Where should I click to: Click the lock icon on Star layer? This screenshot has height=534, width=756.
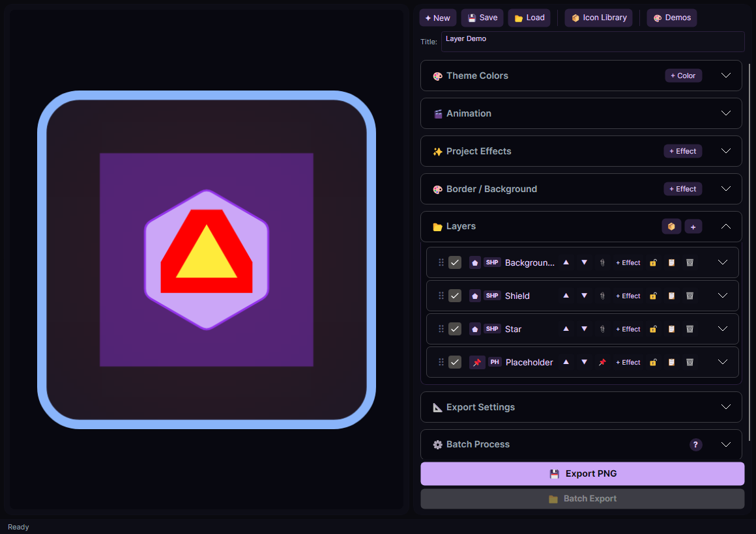(x=653, y=329)
